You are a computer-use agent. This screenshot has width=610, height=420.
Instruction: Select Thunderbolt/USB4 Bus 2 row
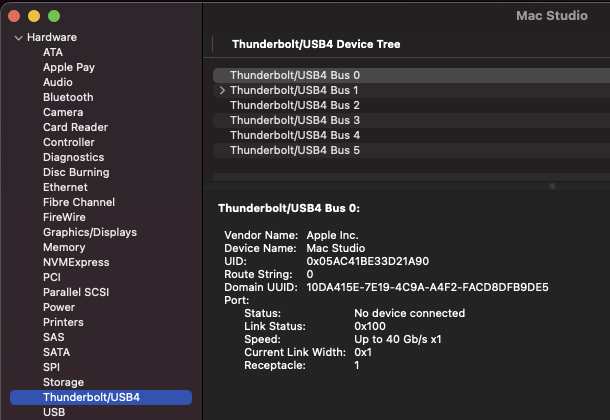[411, 105]
